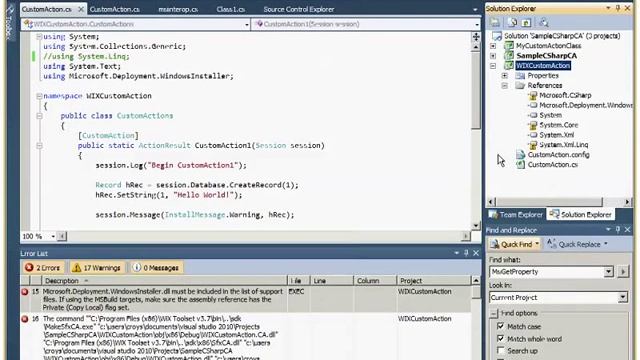Select the Properties folder in tree
640x360 pixels.
point(543,76)
